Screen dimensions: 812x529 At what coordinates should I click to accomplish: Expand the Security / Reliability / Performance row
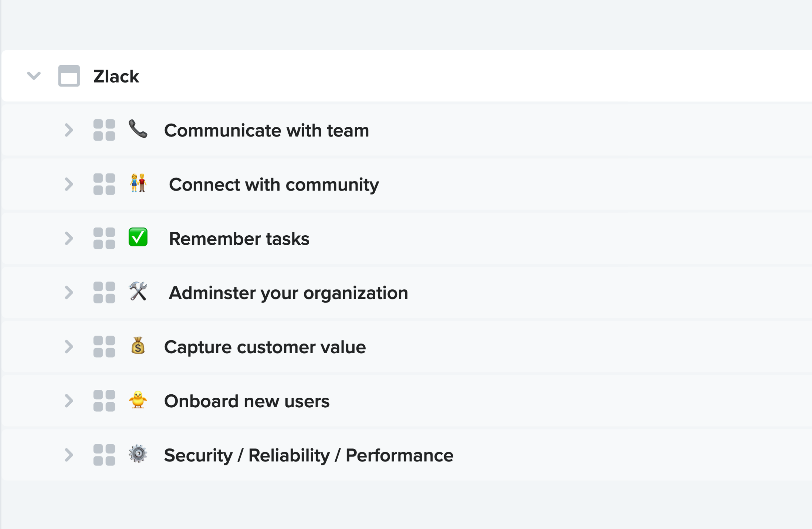(x=69, y=455)
